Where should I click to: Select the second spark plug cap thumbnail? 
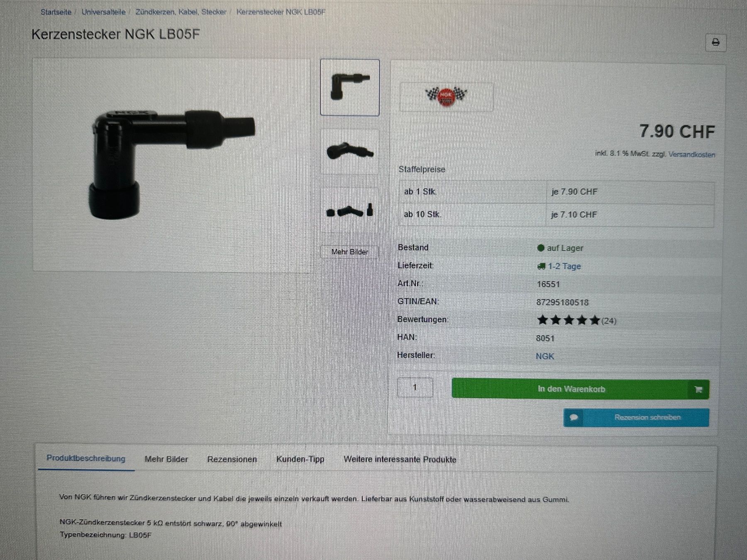(x=350, y=151)
